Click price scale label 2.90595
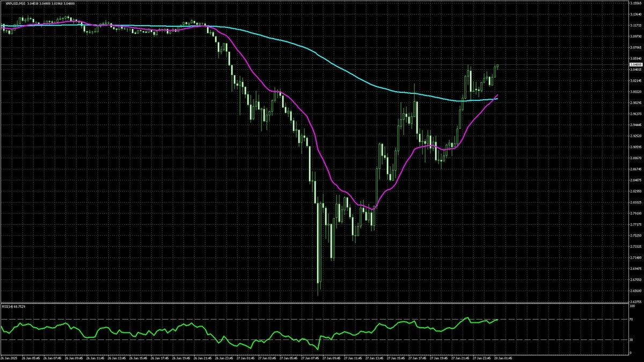The image size is (644, 362). [635, 147]
